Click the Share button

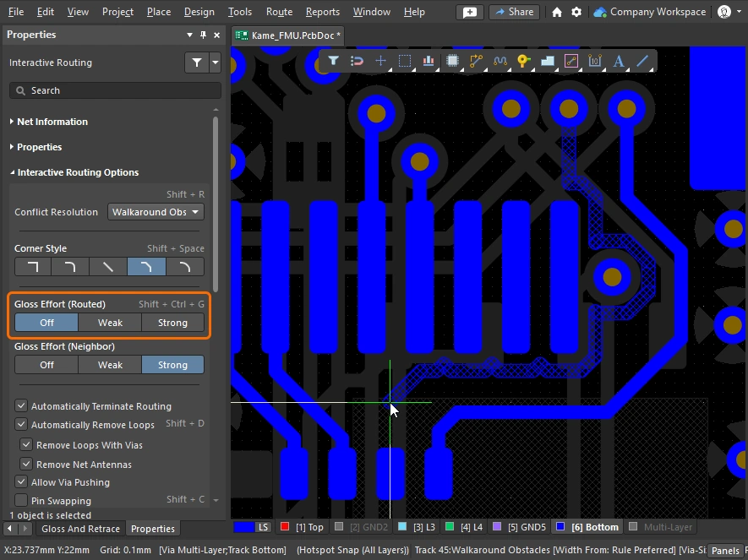click(x=514, y=12)
